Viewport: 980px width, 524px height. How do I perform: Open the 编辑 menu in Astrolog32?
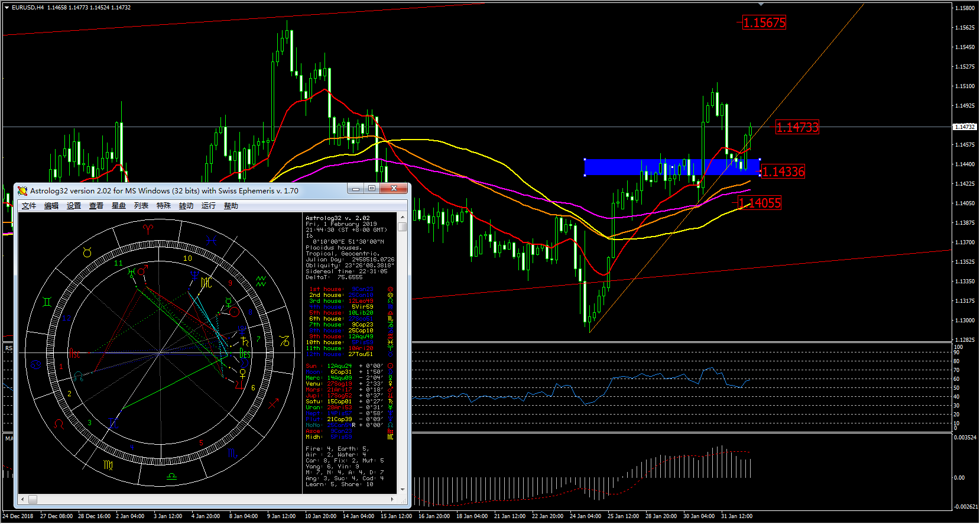(x=51, y=206)
